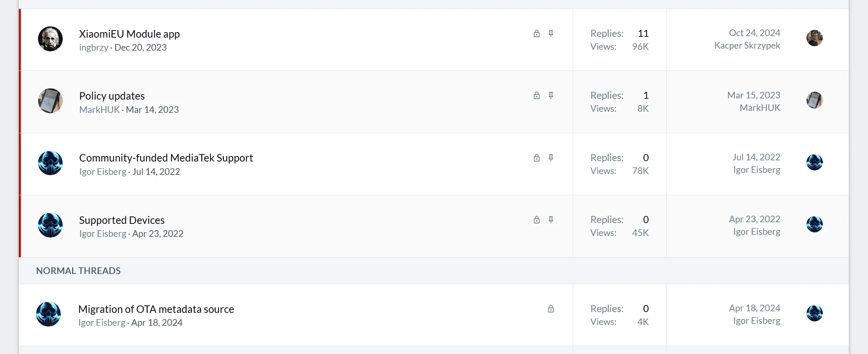The width and height of the screenshot is (868, 354).
Task: Click ingbrzy's Einstein avatar
Action: pyautogui.click(x=50, y=39)
